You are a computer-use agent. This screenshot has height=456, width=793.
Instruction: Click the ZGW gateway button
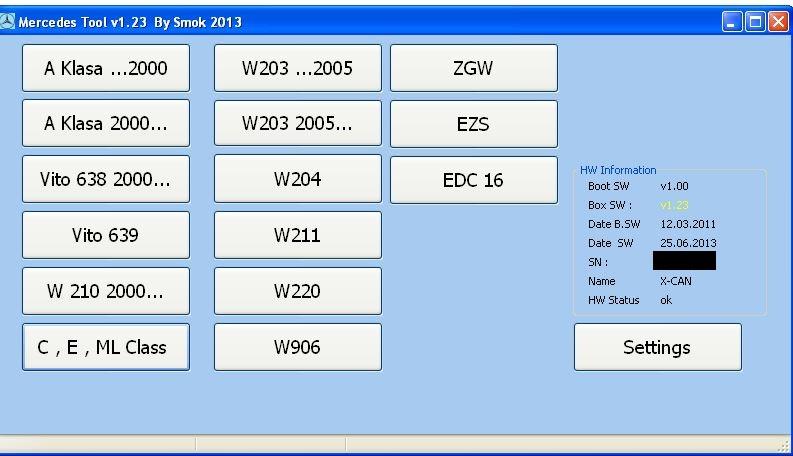(474, 69)
